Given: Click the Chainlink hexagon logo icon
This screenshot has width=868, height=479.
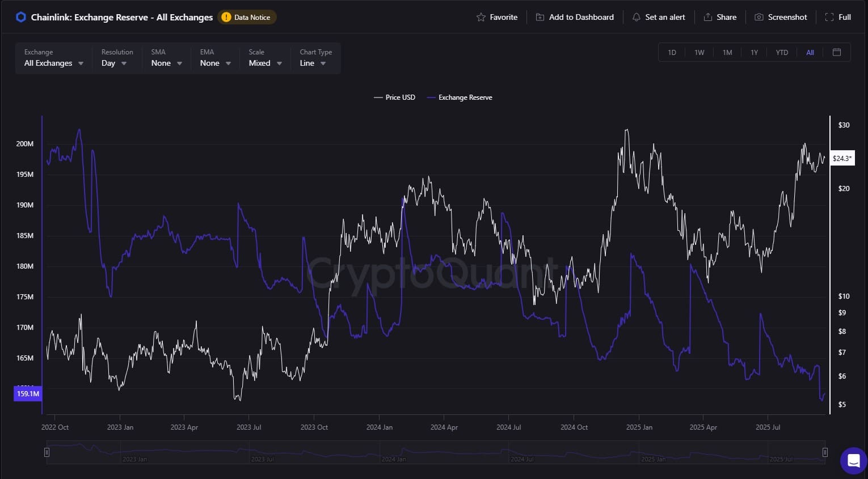Looking at the screenshot, I should pos(21,17).
